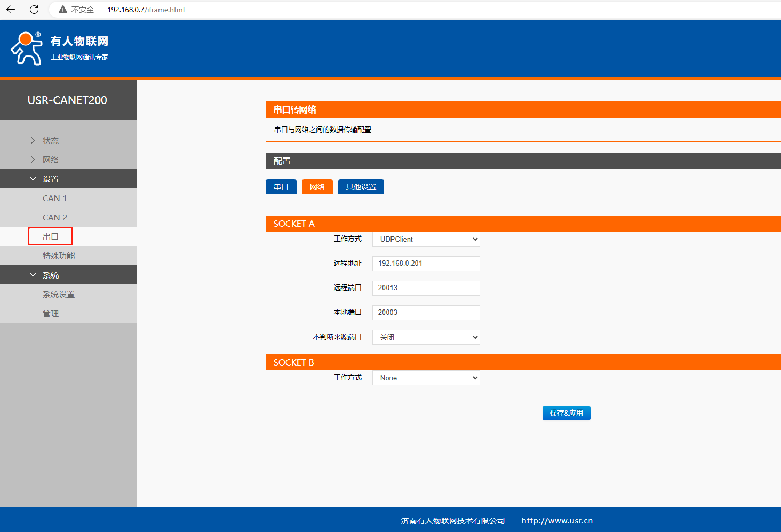Image resolution: width=781 pixels, height=532 pixels.
Task: Open the http://www.usr.cn footer link
Action: 557,521
